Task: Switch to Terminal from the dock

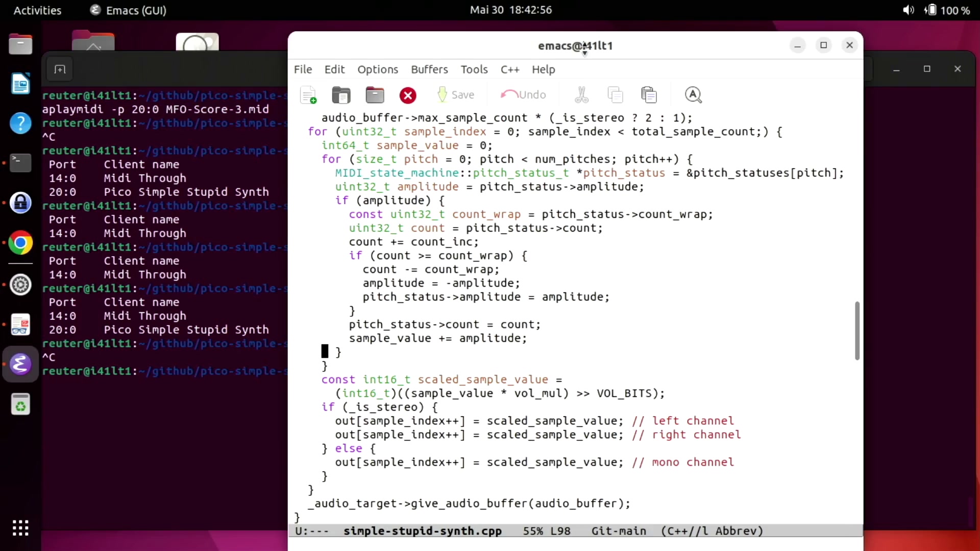Action: click(20, 163)
